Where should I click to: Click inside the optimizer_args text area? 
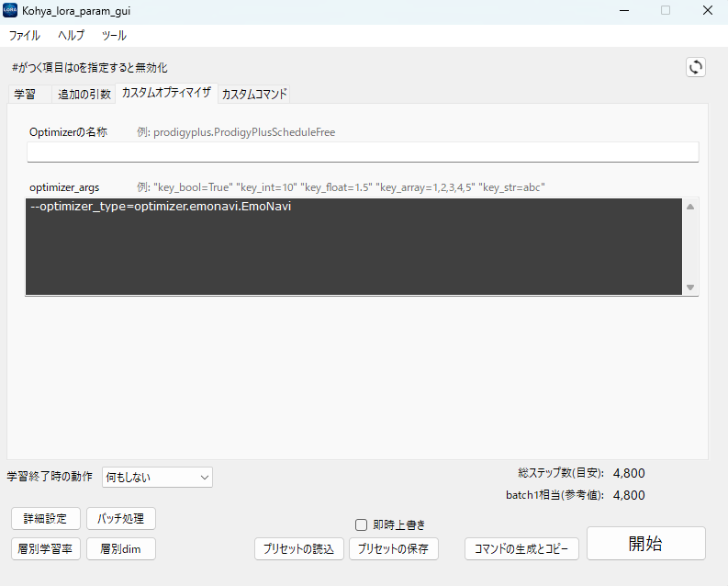point(353,246)
